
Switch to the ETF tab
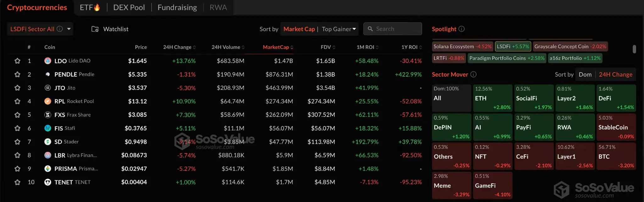point(90,7)
